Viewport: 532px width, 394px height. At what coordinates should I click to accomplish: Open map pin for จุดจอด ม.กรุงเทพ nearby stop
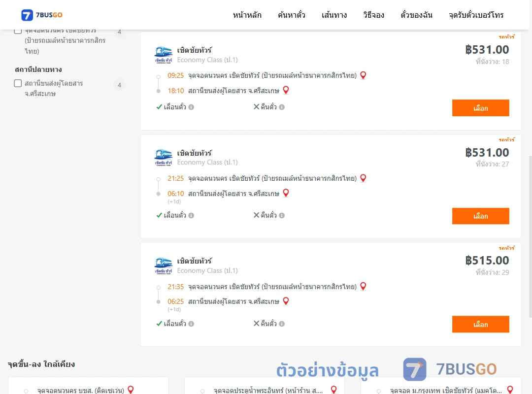pos(510,390)
